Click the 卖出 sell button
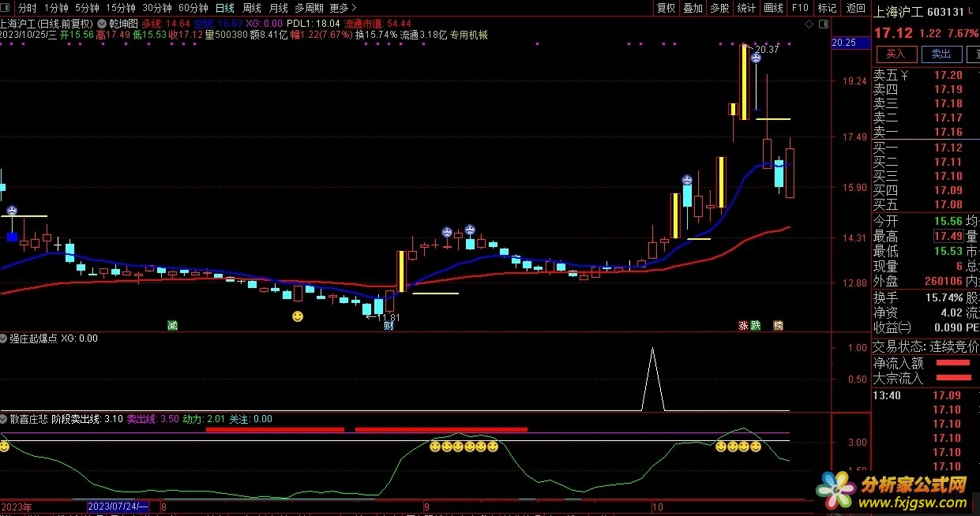Viewport: 980px width, 516px height. tap(941, 54)
